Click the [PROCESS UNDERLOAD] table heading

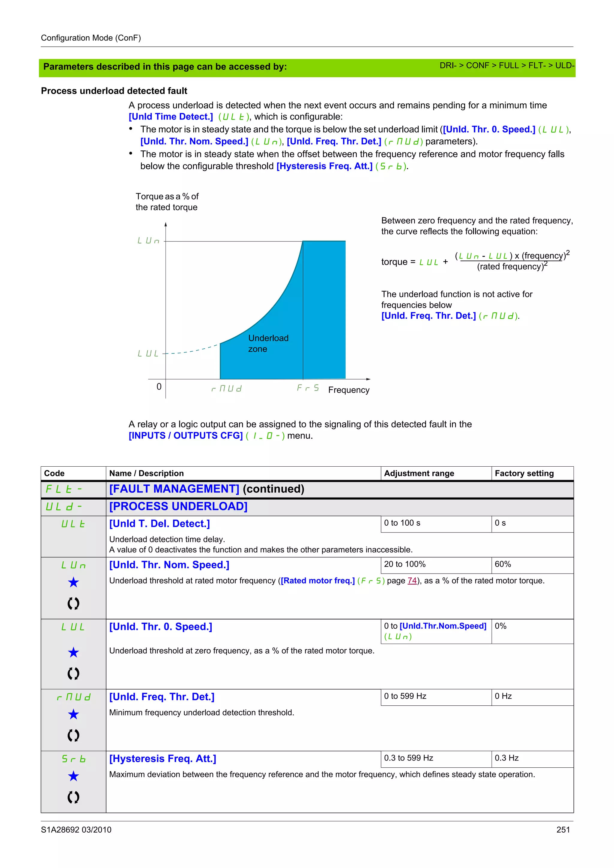point(178,506)
